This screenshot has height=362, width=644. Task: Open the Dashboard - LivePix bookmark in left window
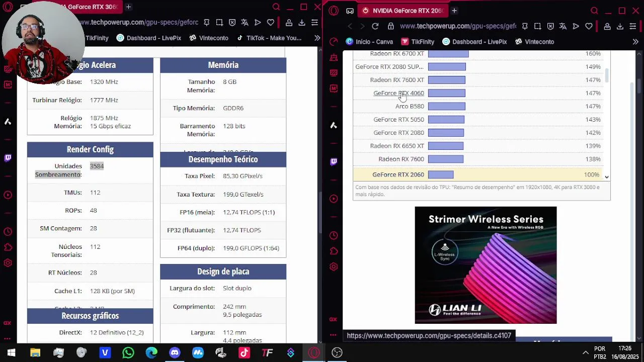tap(149, 38)
